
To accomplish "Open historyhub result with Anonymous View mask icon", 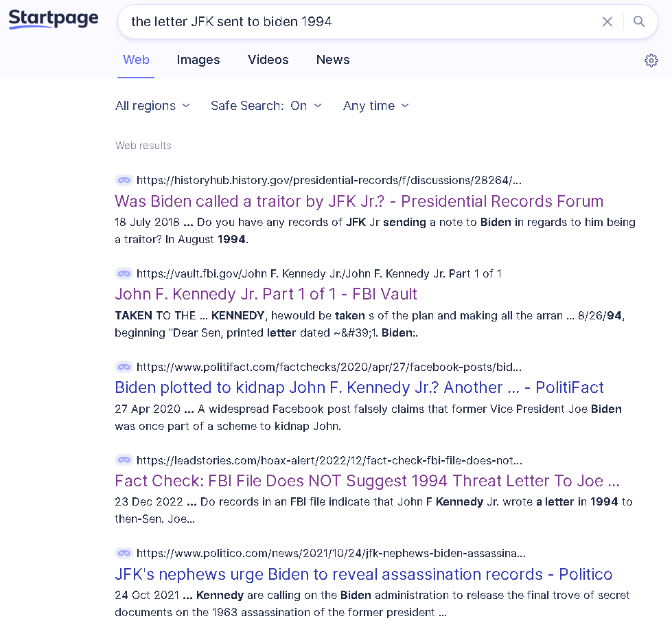I will 124,180.
